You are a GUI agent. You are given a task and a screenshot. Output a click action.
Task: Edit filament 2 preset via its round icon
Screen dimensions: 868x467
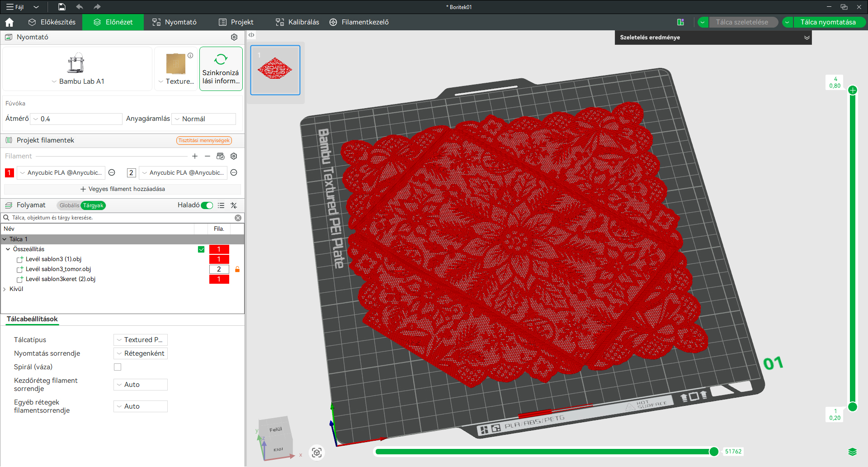(234, 172)
